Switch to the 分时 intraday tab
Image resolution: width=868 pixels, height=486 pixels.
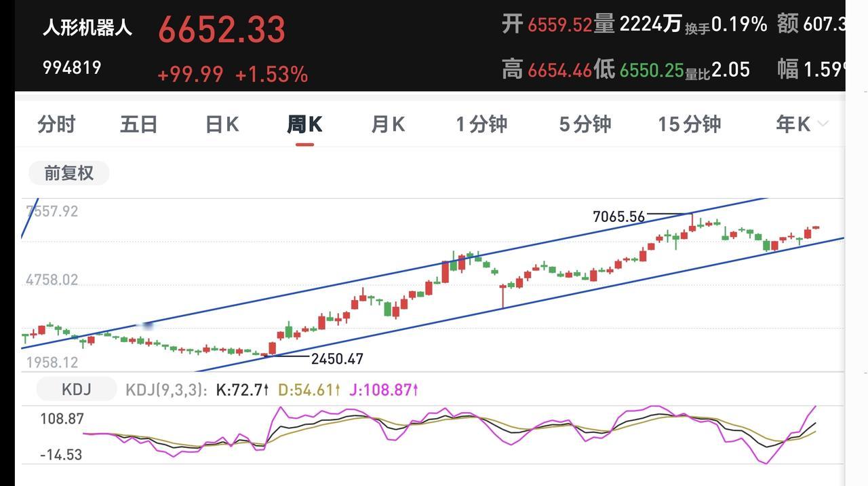tap(56, 124)
